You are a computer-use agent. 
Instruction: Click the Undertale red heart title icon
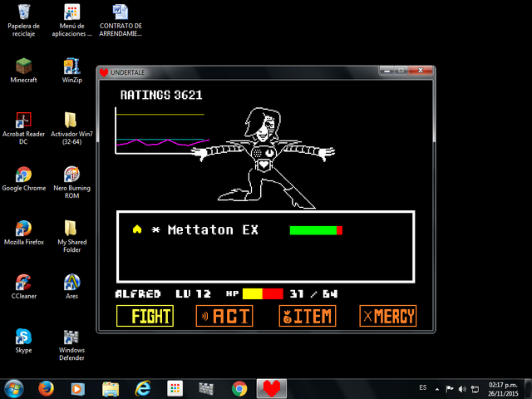pos(104,72)
